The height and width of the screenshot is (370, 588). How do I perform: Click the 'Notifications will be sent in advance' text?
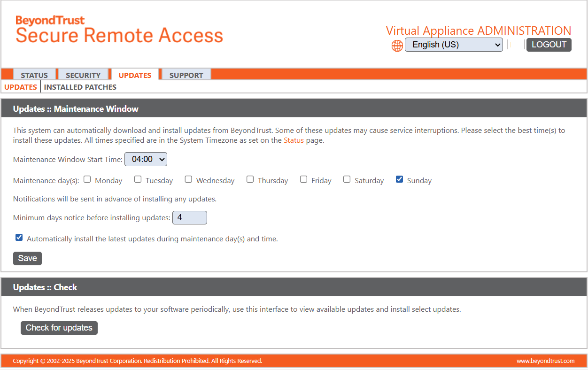point(115,199)
